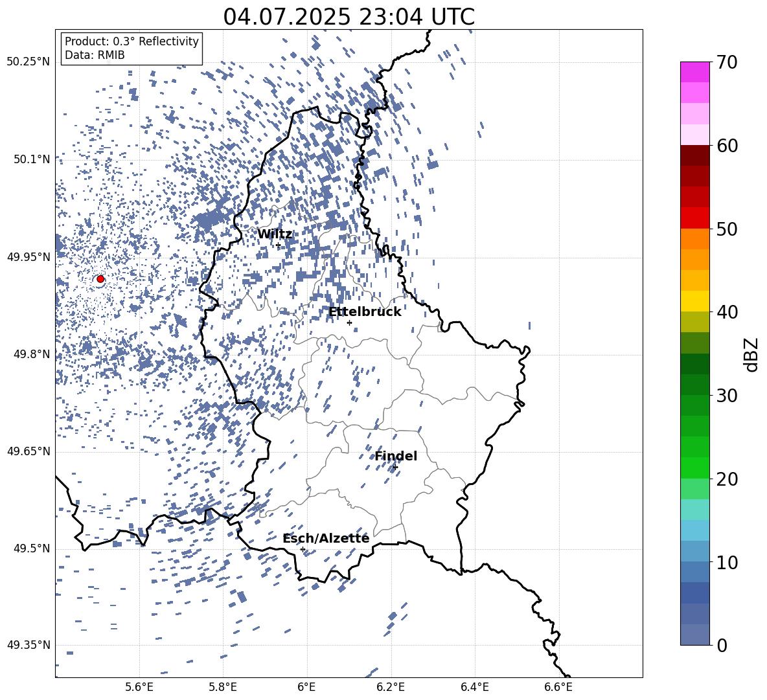Click the Wiltz station cross marker

[x=278, y=245]
